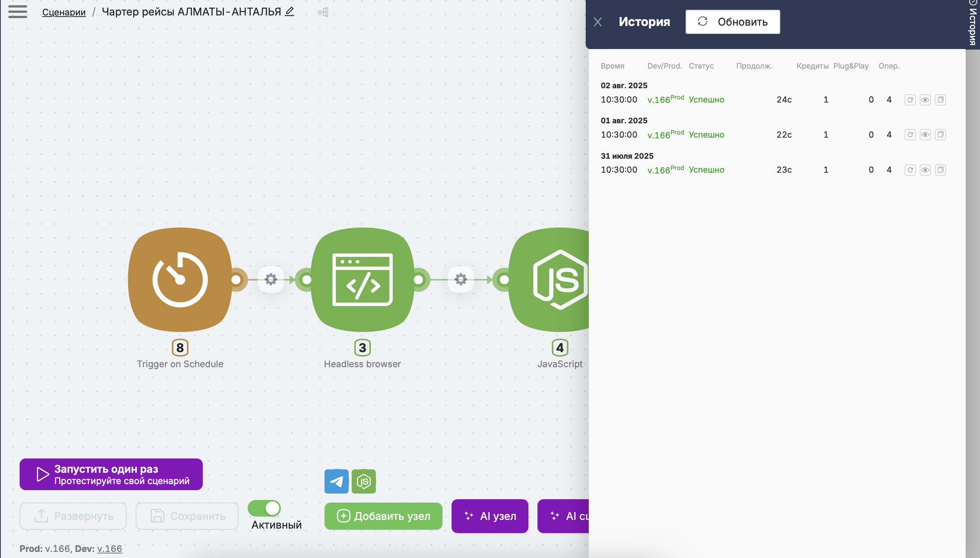Click the auto-layout diagram icon
The image size is (980, 558).
click(x=323, y=12)
